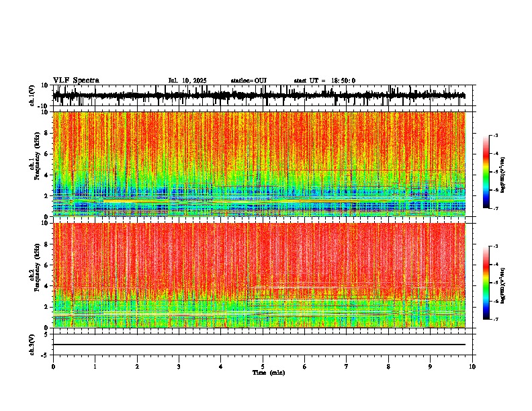The width and height of the screenshot is (532, 411).
Task: Click inside the ch.1 spectrogram panel
Action: tap(259, 164)
